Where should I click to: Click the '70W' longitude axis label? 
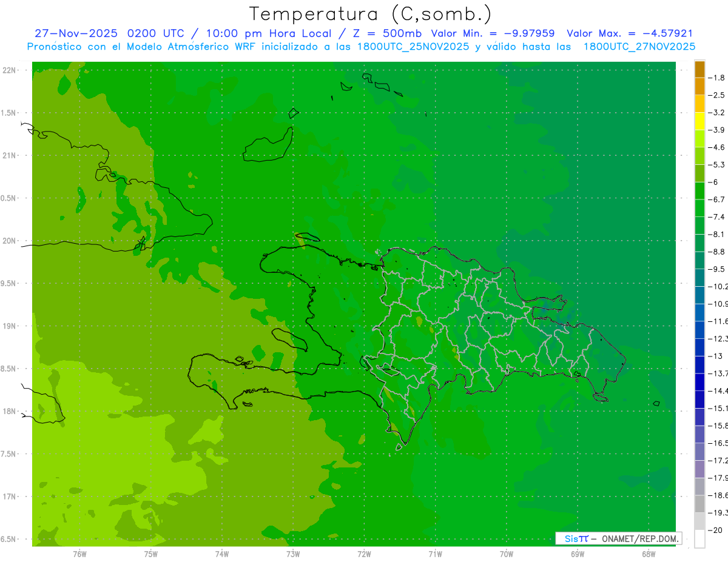[506, 554]
